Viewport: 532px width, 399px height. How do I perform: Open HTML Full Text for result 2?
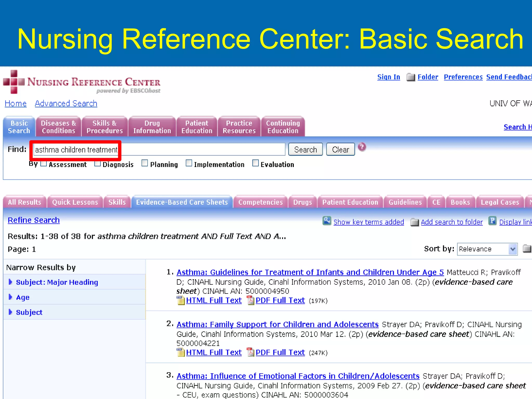(x=214, y=353)
